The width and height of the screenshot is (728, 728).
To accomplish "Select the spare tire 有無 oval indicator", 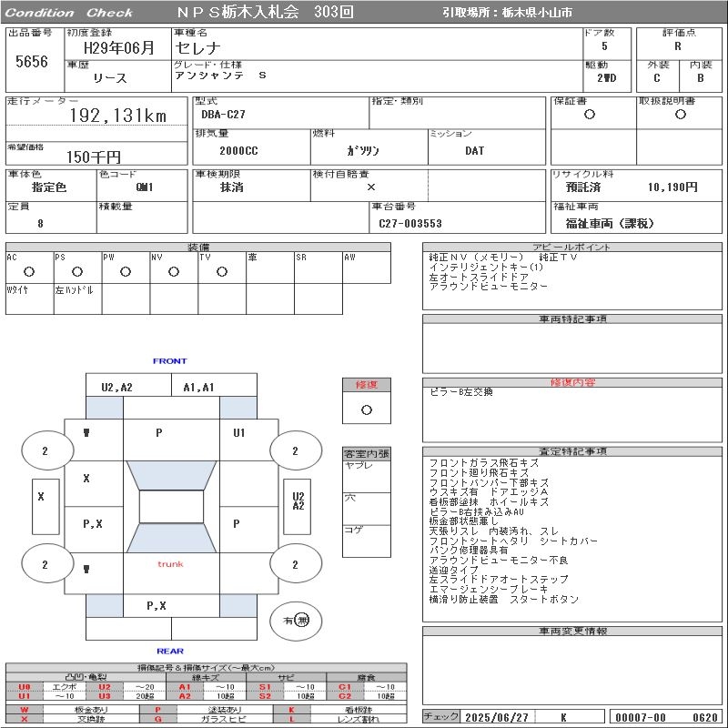I will pos(296,621).
